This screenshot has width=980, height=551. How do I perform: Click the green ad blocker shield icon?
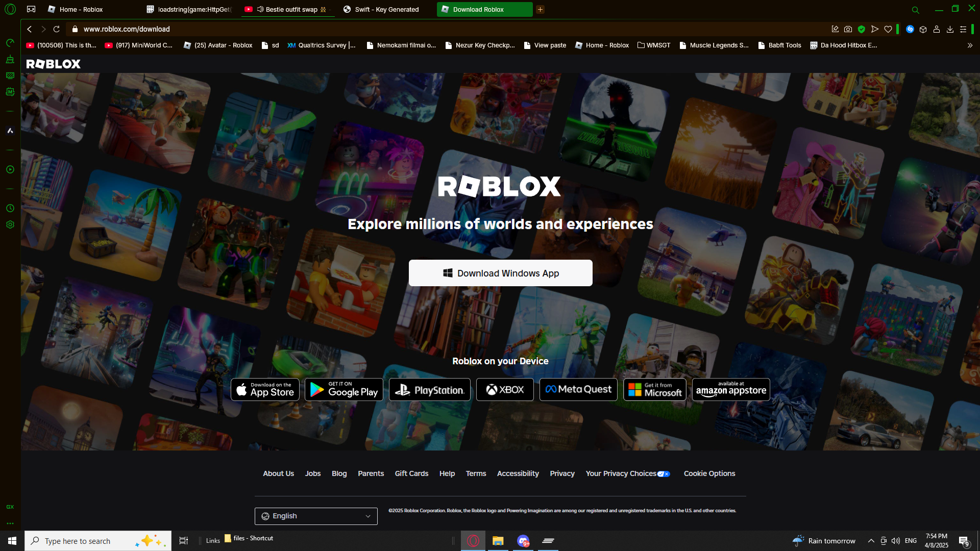click(862, 29)
